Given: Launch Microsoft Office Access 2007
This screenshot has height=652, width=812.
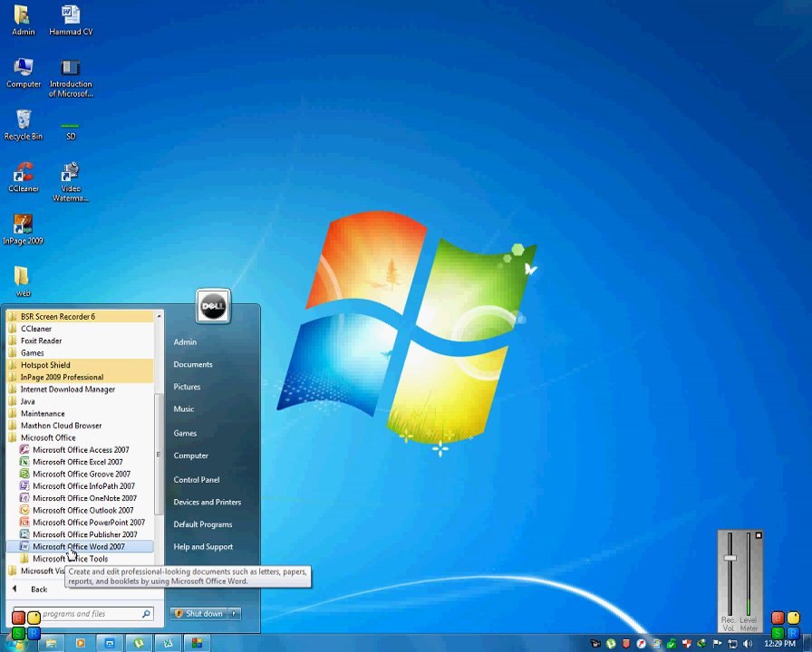Looking at the screenshot, I should tap(80, 450).
